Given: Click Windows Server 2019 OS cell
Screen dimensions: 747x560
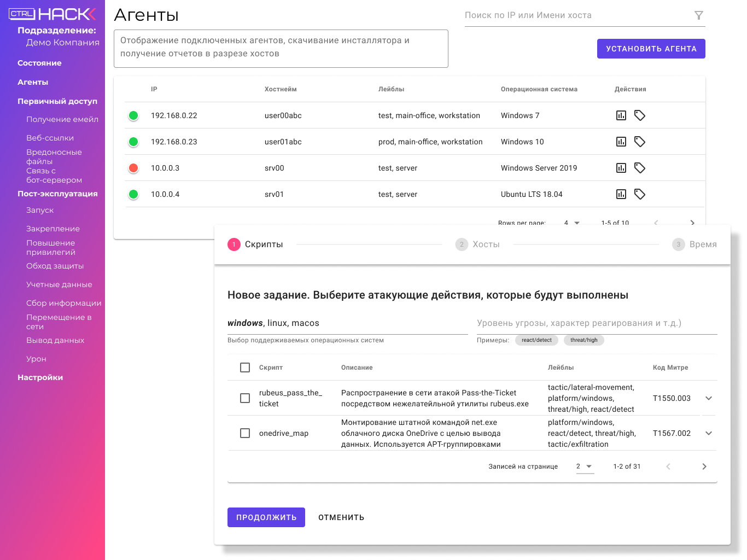Looking at the screenshot, I should point(539,168).
